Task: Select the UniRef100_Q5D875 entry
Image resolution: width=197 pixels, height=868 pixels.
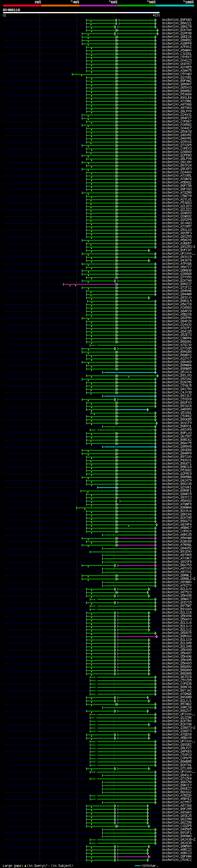Action: (x=177, y=633)
